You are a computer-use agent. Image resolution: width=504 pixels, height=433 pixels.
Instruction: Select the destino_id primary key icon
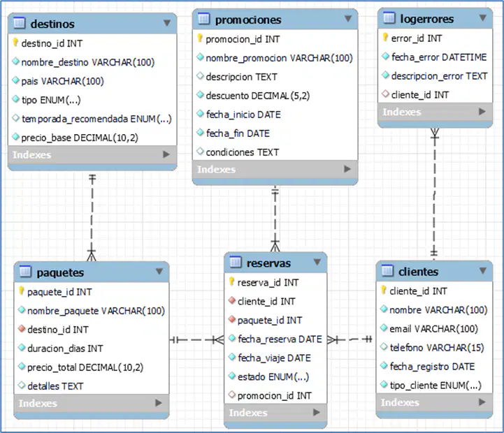[15, 43]
